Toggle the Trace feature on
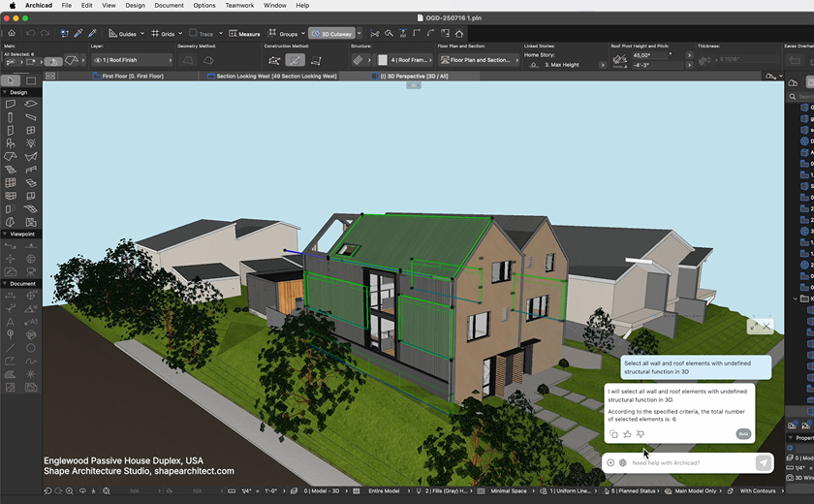Viewport: 814px width, 504px height. pos(202,34)
